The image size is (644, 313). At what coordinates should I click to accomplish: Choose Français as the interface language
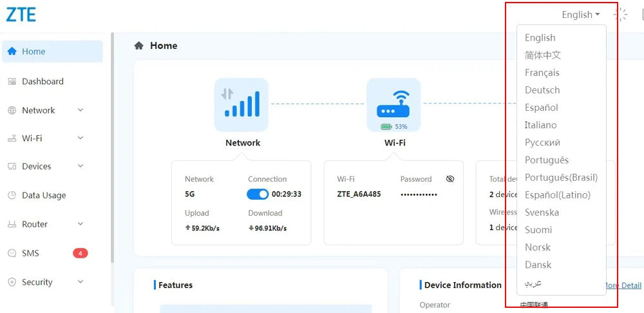pos(542,73)
